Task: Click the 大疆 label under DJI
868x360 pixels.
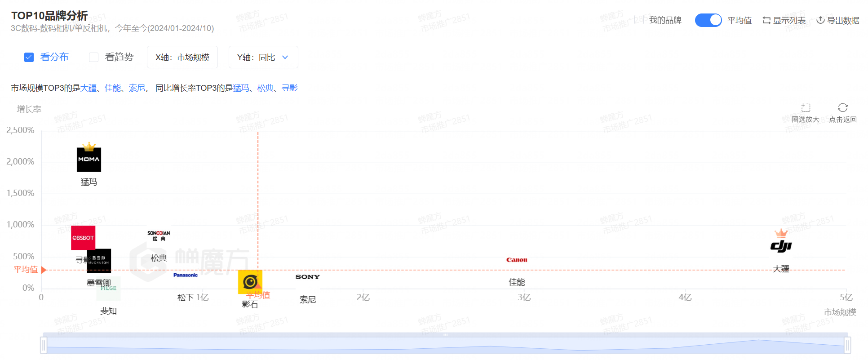Action: tap(781, 269)
